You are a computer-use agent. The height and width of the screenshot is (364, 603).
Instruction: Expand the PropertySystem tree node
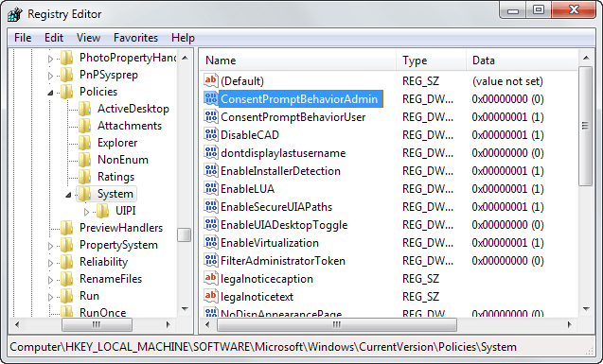click(50, 246)
